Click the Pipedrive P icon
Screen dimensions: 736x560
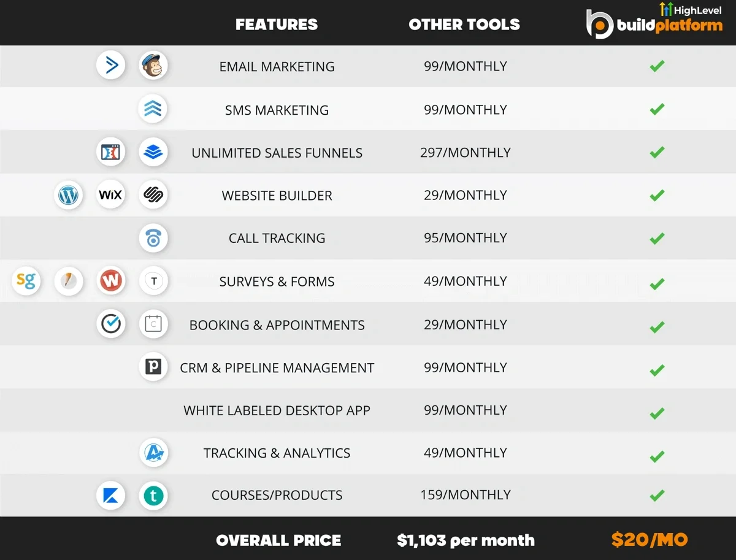153,367
